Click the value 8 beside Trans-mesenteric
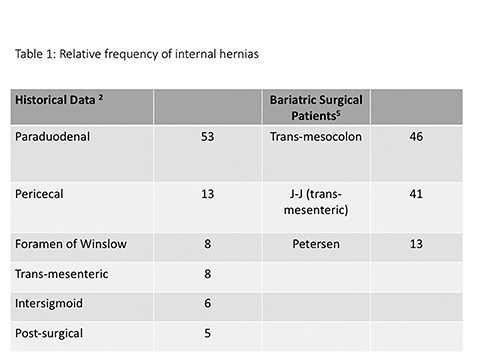The image size is (480, 360). 207,274
